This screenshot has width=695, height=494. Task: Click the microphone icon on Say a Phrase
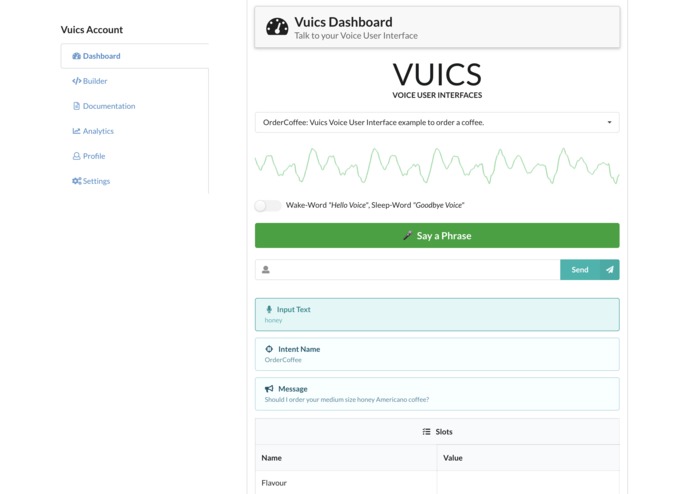[x=407, y=235]
